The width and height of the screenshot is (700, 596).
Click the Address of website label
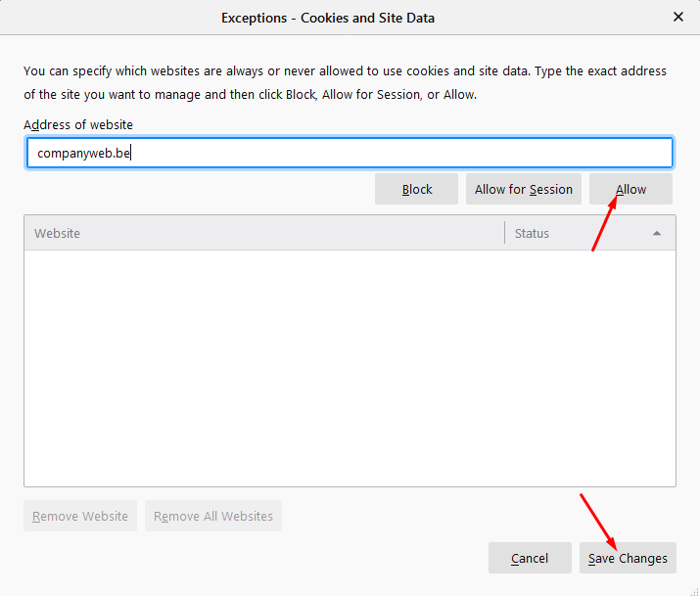tap(78, 124)
